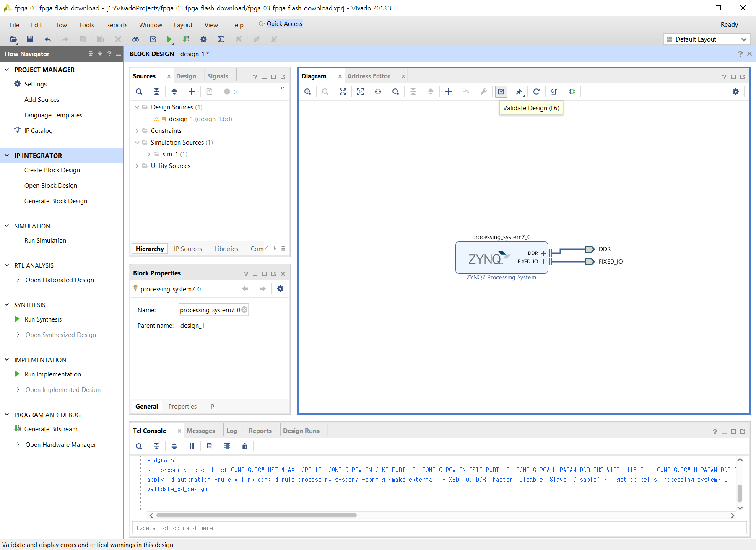Viewport: 756px width, 550px height.
Task: Switch to Properties tab in Block Properties
Action: [x=182, y=407]
